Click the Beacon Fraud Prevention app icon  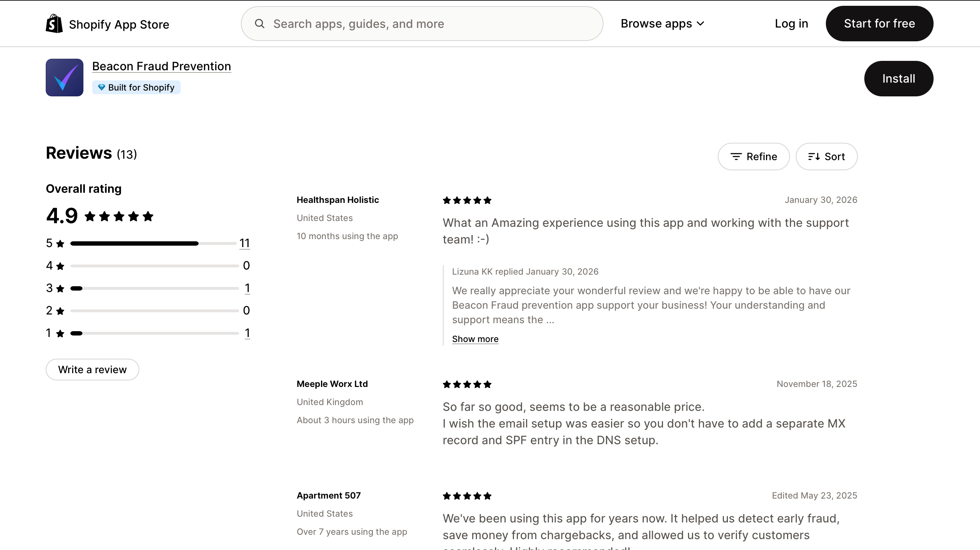(64, 78)
